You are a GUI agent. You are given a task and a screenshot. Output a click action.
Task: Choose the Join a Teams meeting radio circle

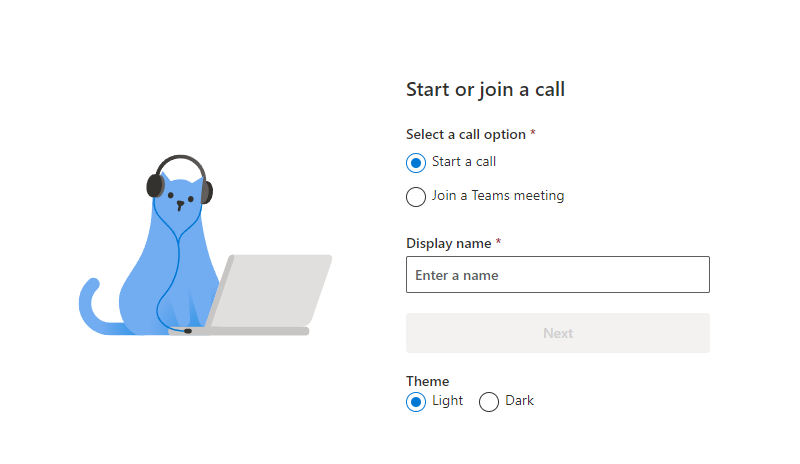(416, 197)
